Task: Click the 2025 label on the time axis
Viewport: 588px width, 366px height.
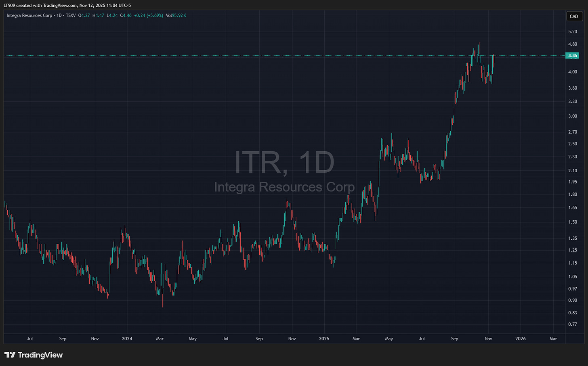Action: [x=324, y=339]
